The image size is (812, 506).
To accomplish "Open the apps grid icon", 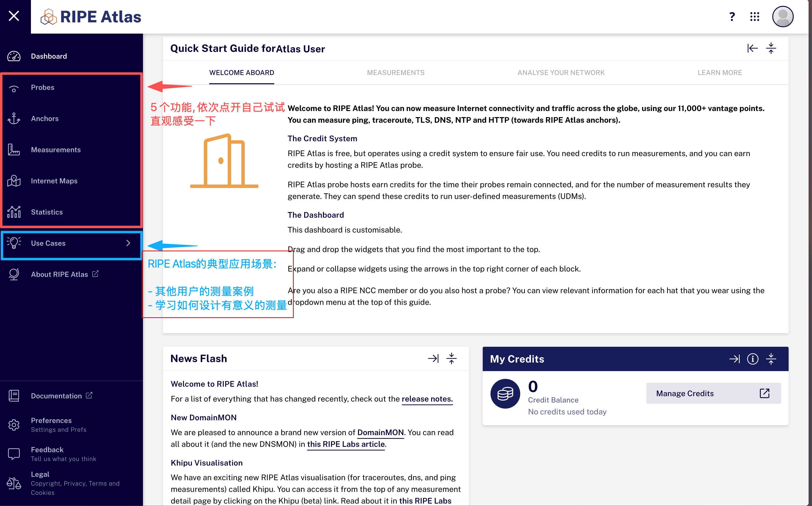I will 755,16.
